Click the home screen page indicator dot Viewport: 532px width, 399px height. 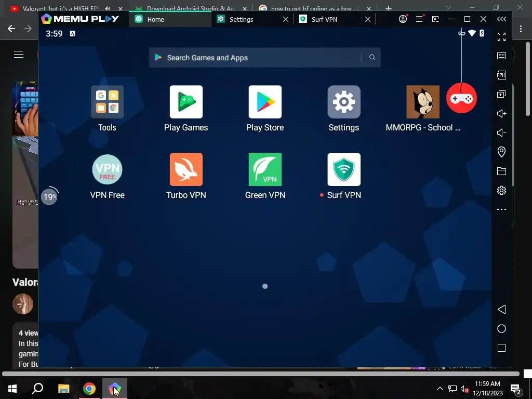tap(265, 286)
